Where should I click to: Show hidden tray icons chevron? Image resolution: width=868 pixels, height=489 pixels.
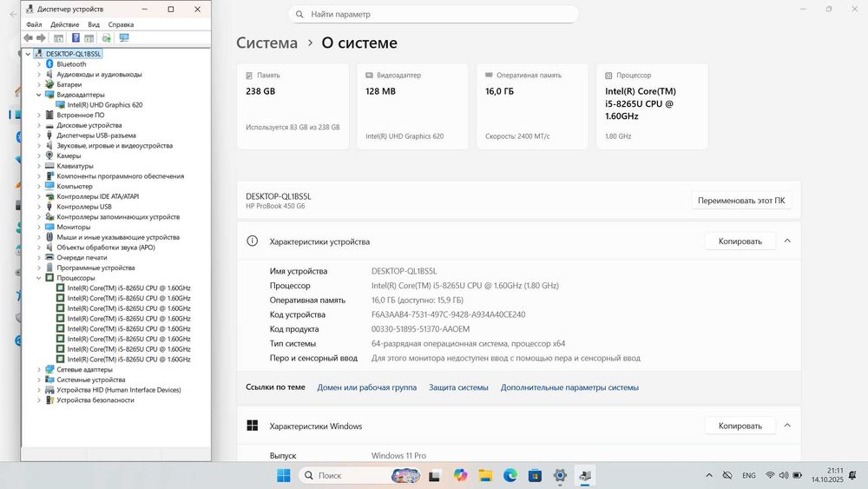pos(708,475)
